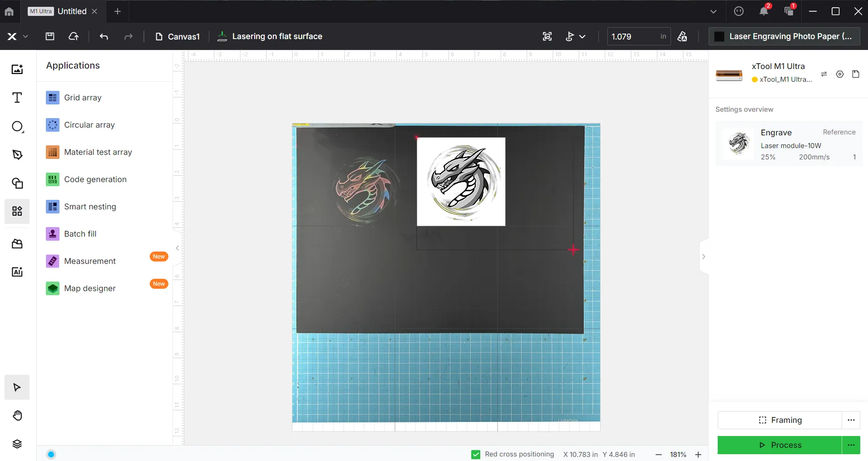The image size is (868, 461).
Task: Open the xTool logo menu dropdown
Action: coord(17,36)
